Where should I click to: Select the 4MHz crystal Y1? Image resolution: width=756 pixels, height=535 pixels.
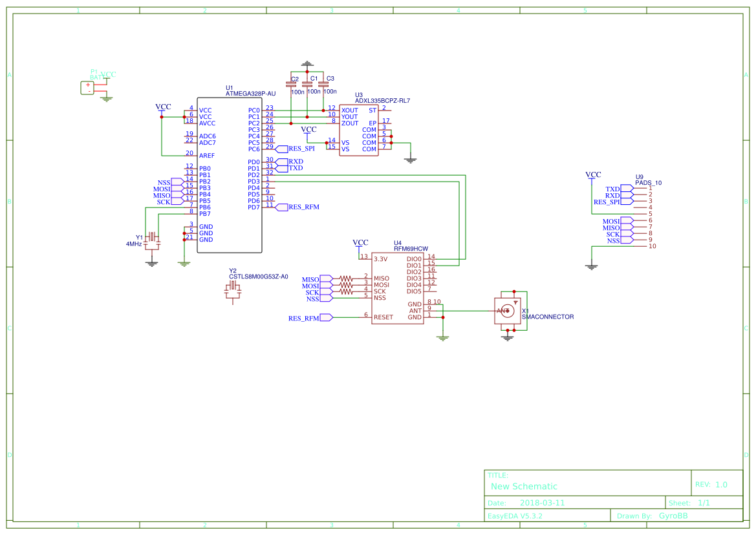click(151, 240)
